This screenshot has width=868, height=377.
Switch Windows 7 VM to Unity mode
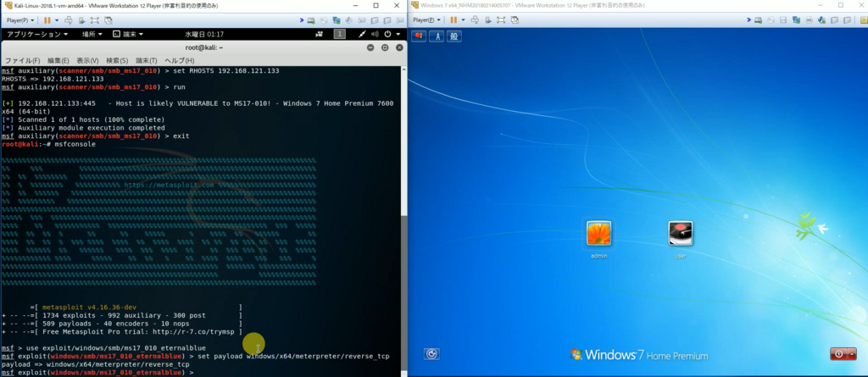click(515, 20)
